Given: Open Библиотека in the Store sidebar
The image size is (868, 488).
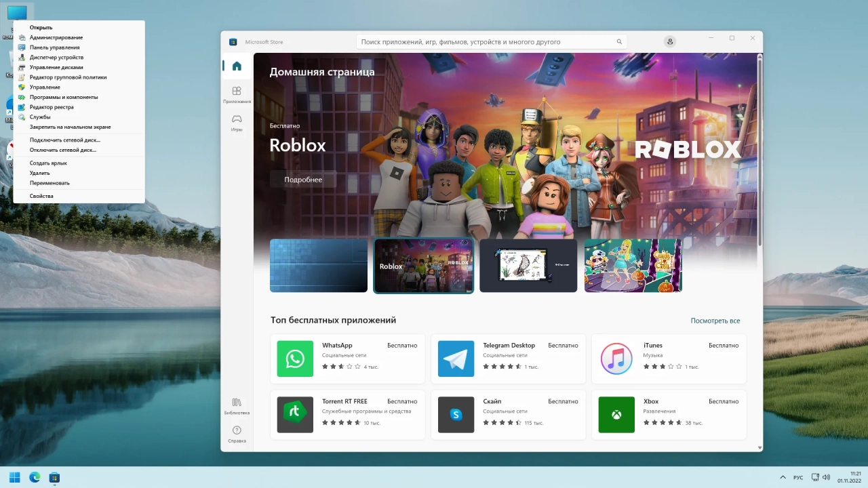Looking at the screenshot, I should coord(237,406).
